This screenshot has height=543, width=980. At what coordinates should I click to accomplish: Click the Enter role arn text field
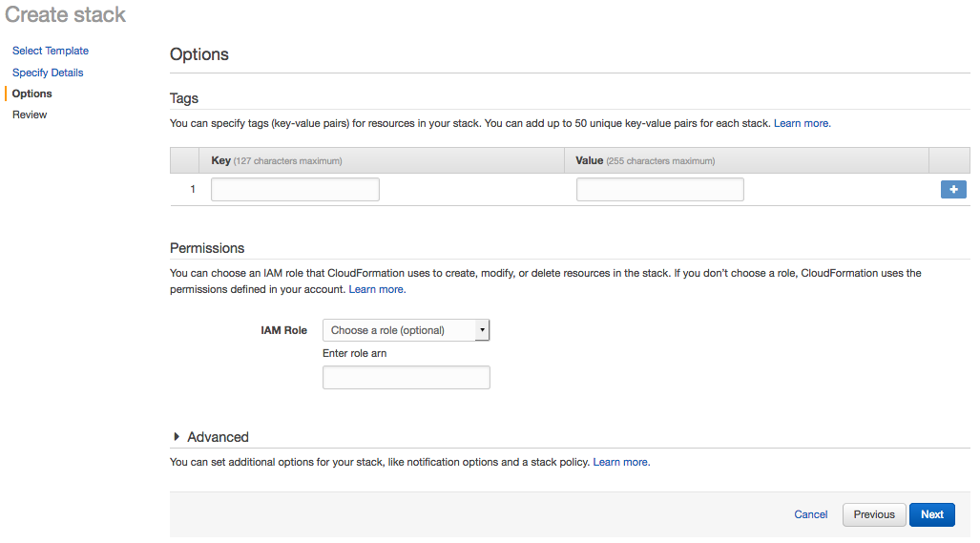[x=406, y=378]
